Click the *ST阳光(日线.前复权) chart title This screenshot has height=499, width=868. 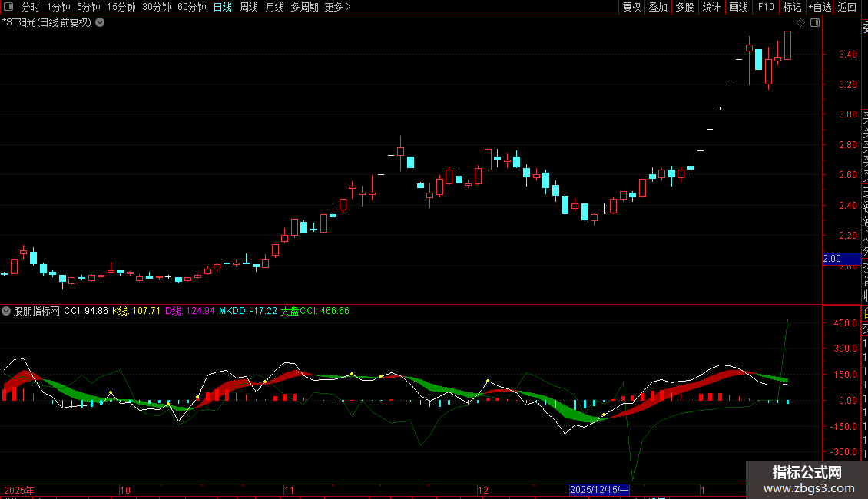[47, 23]
